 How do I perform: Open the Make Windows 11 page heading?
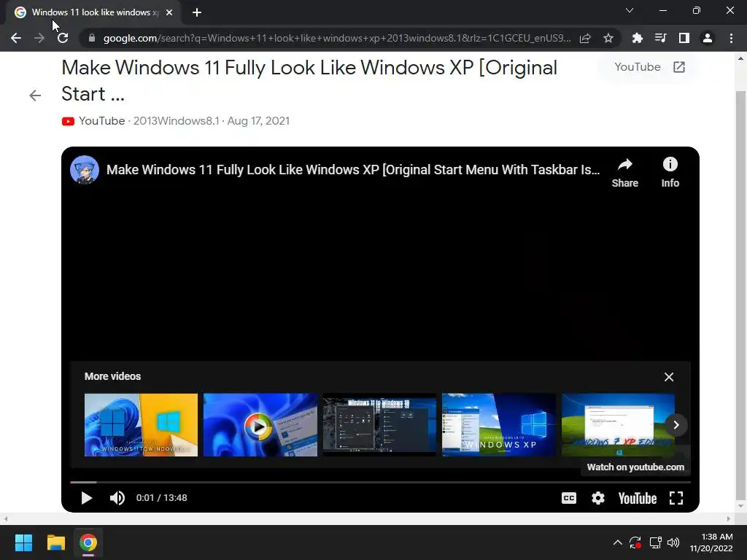pyautogui.click(x=309, y=80)
